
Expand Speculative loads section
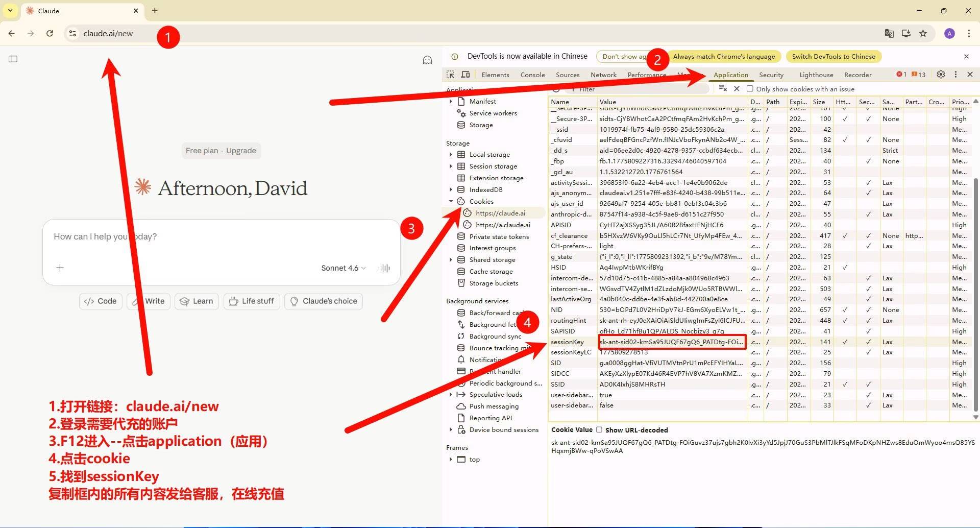coord(451,394)
